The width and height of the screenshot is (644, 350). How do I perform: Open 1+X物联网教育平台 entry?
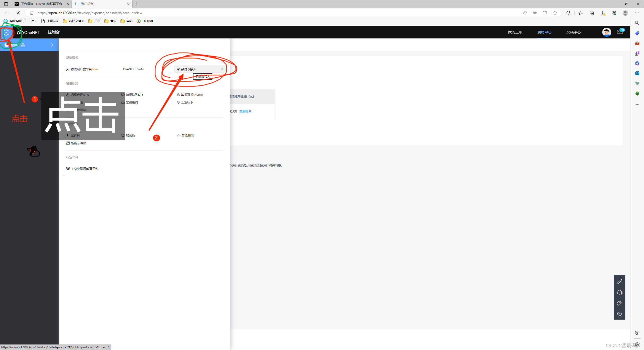coord(82,169)
